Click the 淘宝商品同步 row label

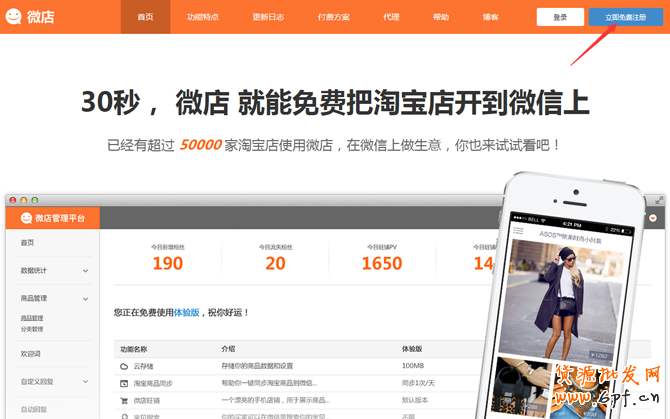[x=153, y=384]
